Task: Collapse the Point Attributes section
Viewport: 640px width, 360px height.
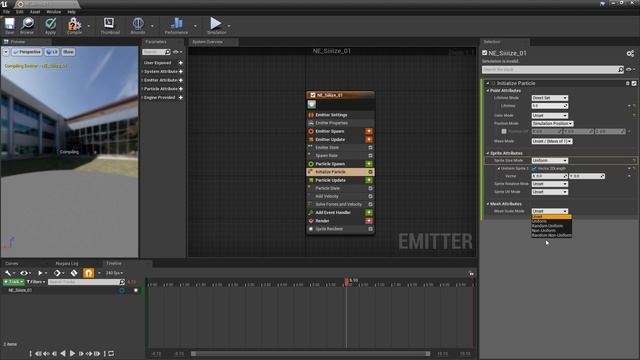Action: (488, 91)
